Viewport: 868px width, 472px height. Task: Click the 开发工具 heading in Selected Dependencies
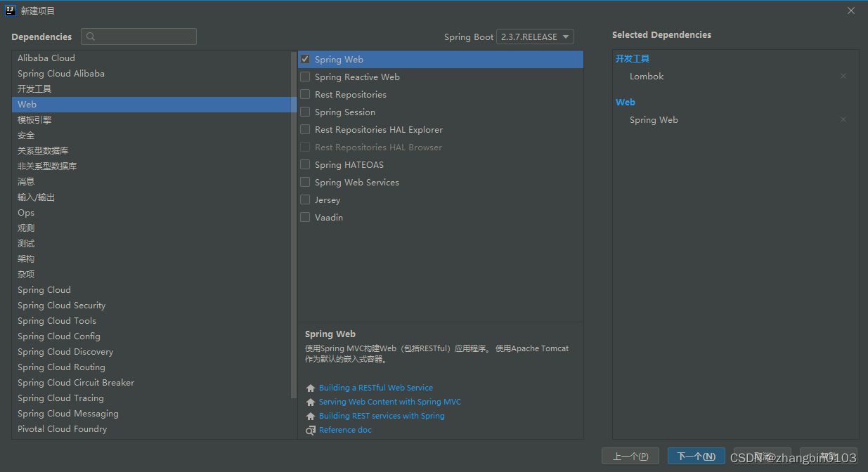[633, 59]
